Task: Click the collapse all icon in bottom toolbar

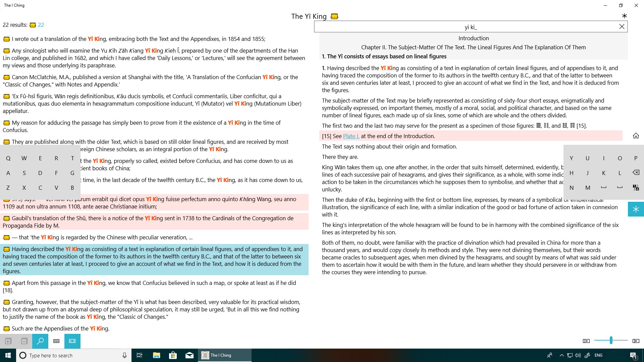Action: pyautogui.click(x=24, y=341)
